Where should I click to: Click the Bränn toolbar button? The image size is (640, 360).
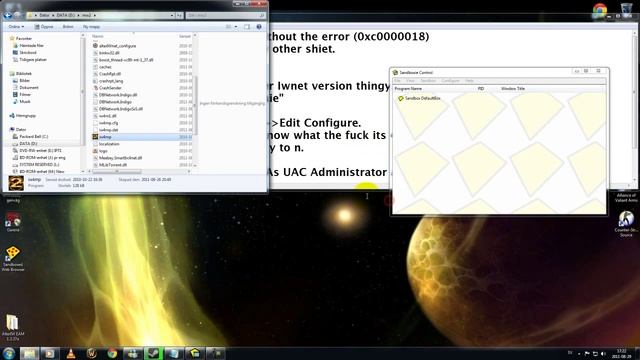(68, 27)
